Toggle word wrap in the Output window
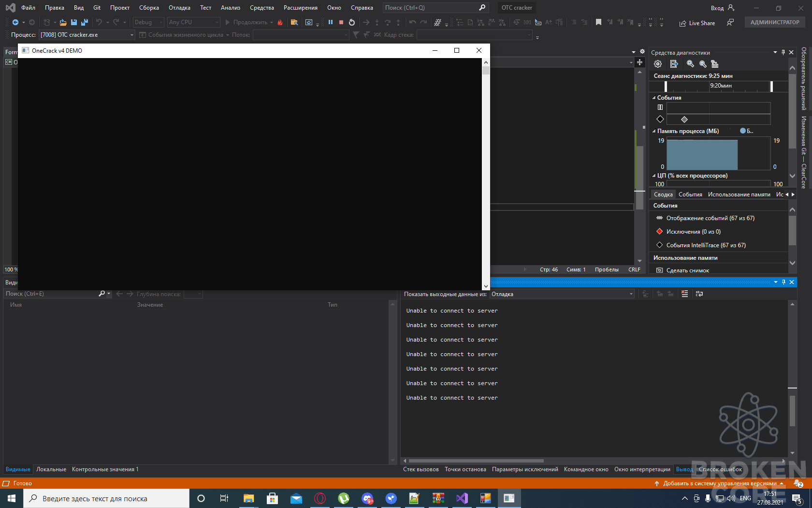This screenshot has height=508, width=812. [x=699, y=294]
